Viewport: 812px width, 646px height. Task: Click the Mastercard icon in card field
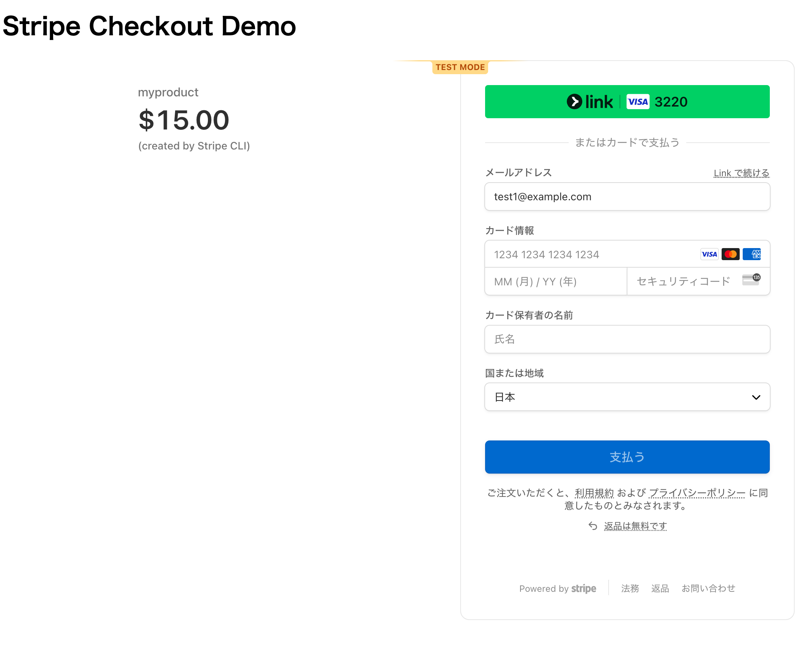[x=730, y=254]
